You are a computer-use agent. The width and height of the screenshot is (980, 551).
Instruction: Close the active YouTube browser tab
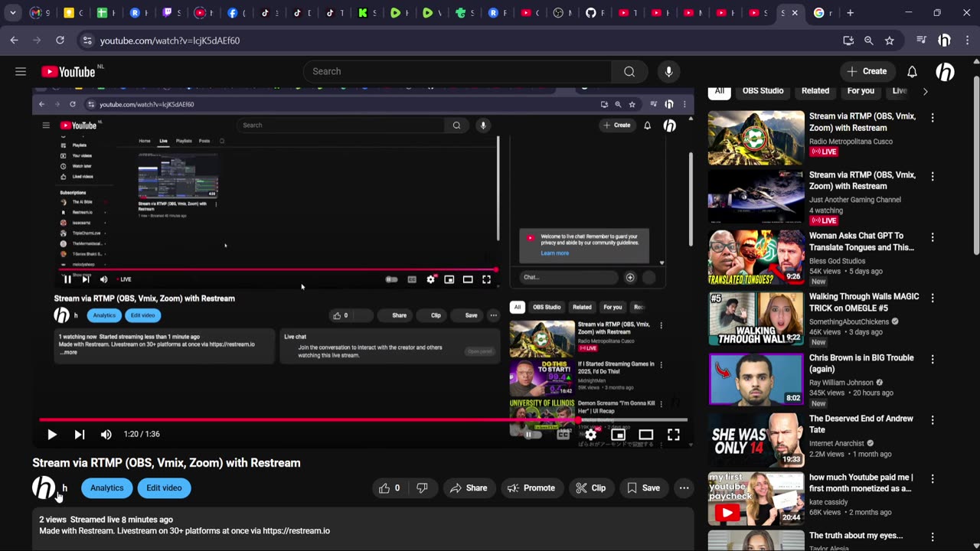795,13
